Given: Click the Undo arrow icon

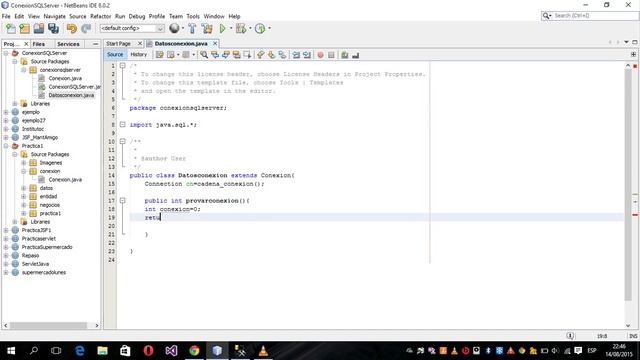Looking at the screenshot, I should coord(72,29).
